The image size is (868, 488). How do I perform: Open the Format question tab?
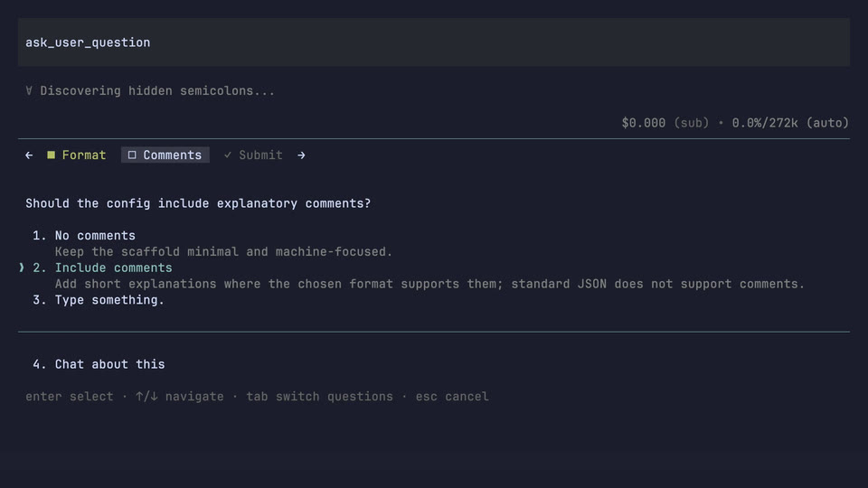coord(76,155)
